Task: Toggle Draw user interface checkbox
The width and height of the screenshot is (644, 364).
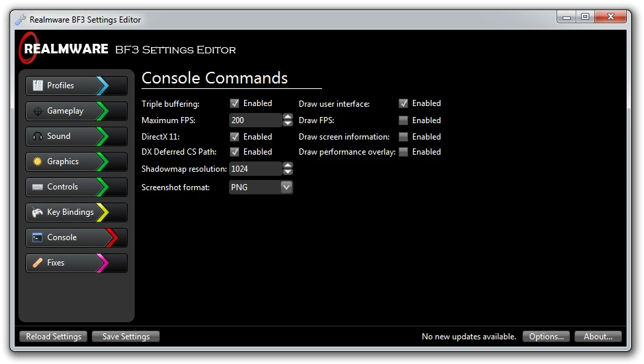Action: point(403,103)
